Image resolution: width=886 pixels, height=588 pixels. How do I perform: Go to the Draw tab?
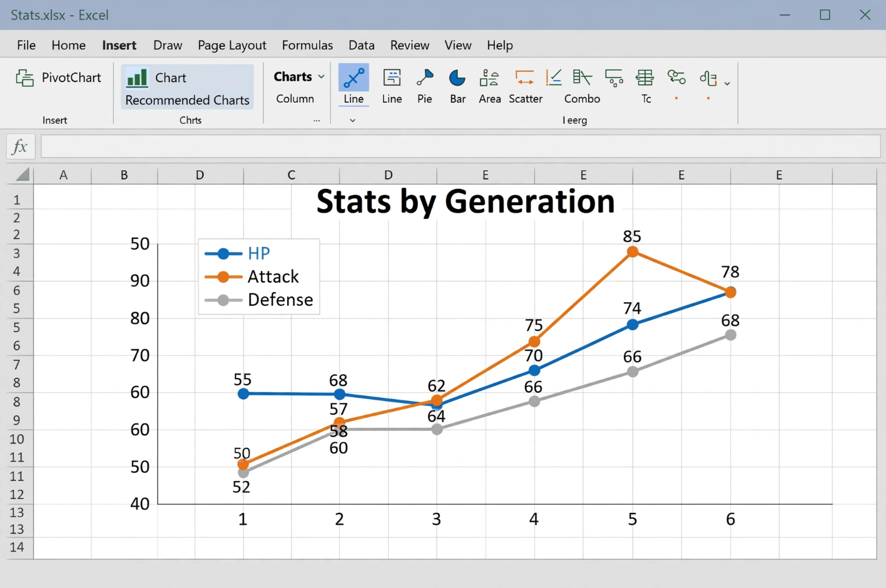pyautogui.click(x=168, y=45)
